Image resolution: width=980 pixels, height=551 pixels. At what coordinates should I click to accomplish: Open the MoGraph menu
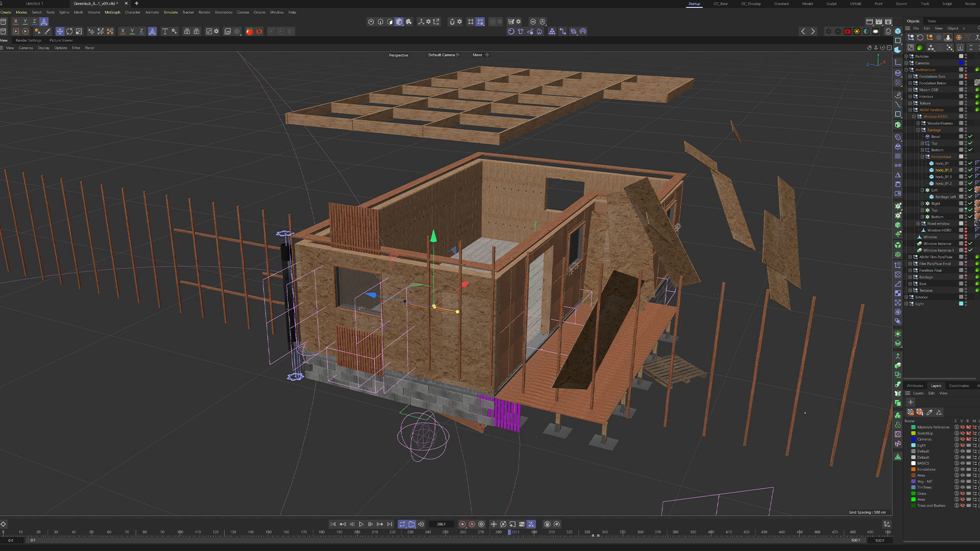point(112,12)
